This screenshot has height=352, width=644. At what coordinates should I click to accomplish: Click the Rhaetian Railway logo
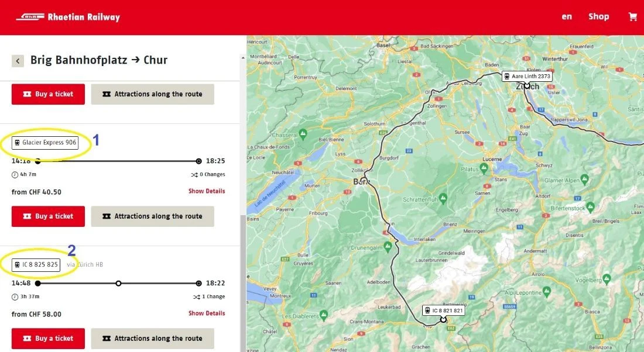click(x=68, y=17)
